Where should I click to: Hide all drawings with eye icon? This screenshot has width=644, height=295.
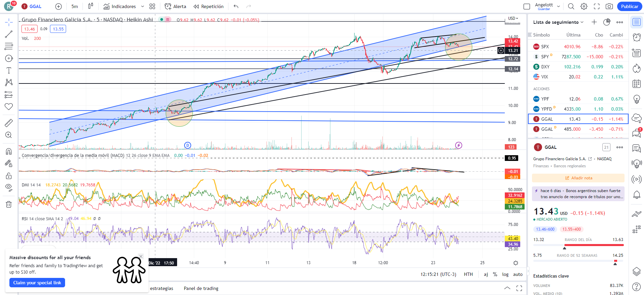(9, 188)
